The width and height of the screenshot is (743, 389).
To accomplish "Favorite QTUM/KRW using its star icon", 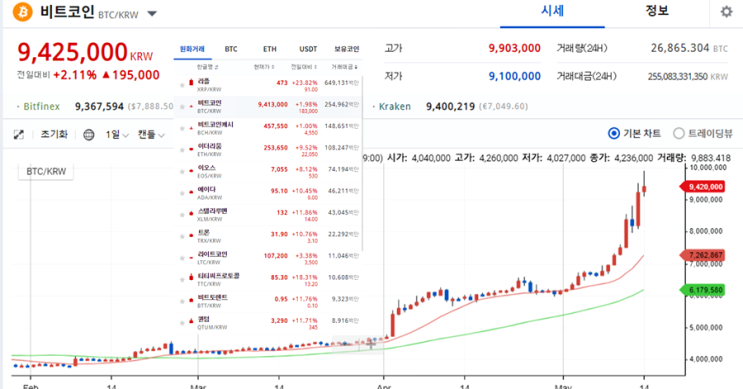I will point(181,323).
